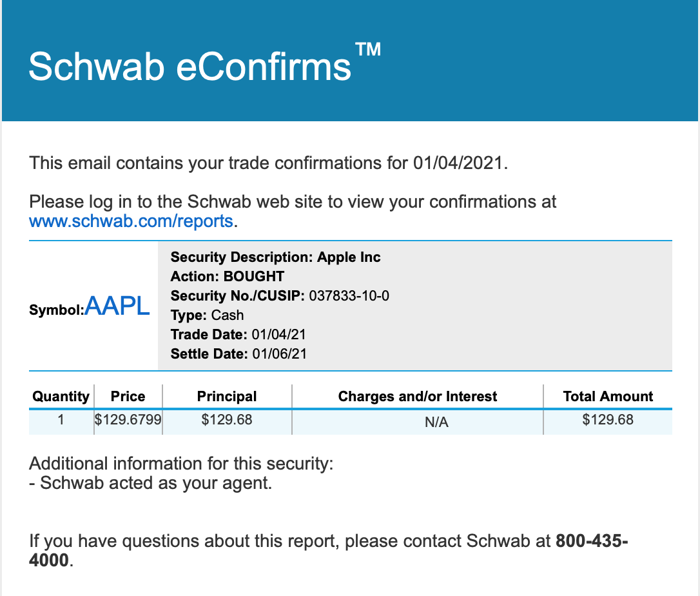The width and height of the screenshot is (700, 596).
Task: Click the Settle Date 01/06/21 line
Action: [x=239, y=354]
